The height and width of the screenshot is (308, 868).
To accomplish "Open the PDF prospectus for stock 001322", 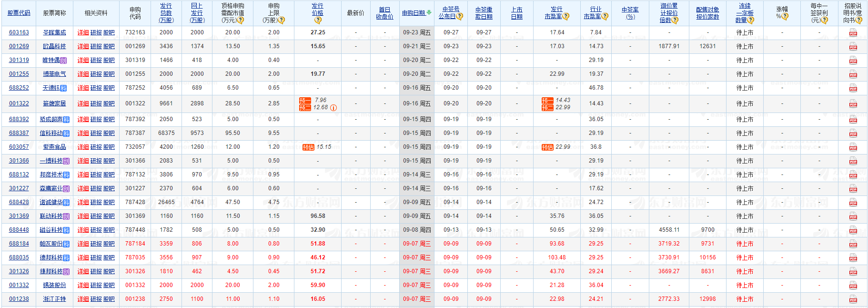I will click(x=853, y=104).
